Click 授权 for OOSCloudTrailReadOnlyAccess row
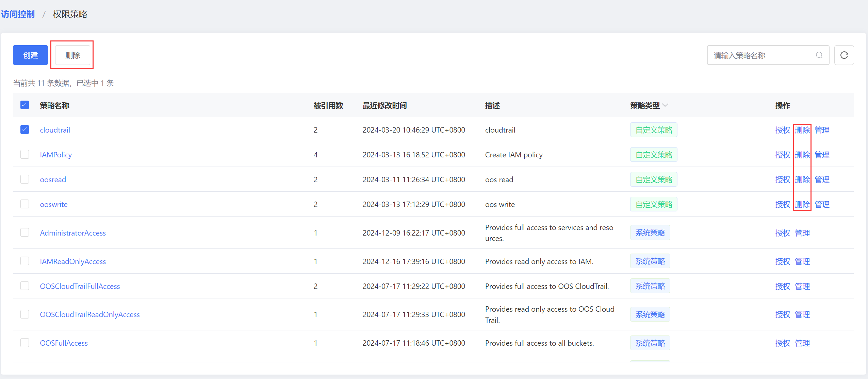This screenshot has height=379, width=868. point(783,314)
